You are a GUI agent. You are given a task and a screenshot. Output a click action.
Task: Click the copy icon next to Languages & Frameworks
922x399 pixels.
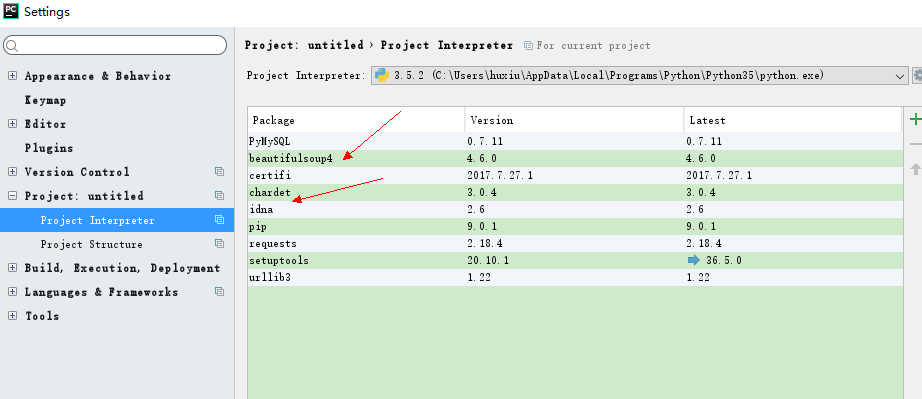tap(219, 291)
